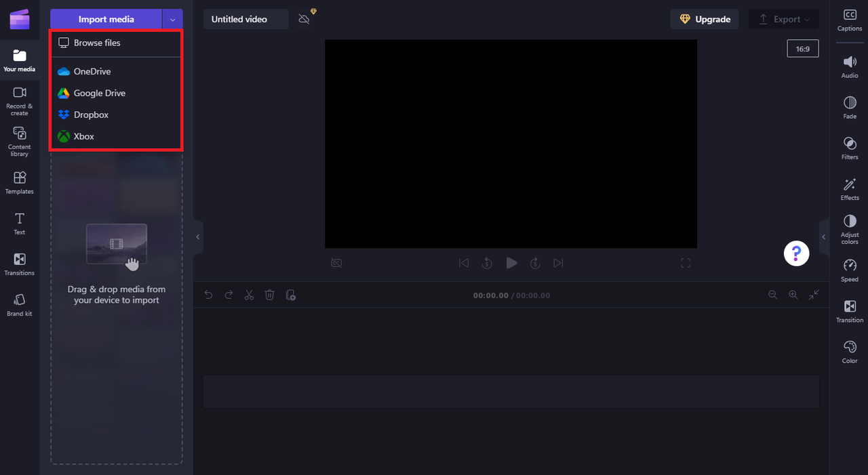Image resolution: width=868 pixels, height=475 pixels.
Task: Split clip with scissors tool
Action: 249,295
